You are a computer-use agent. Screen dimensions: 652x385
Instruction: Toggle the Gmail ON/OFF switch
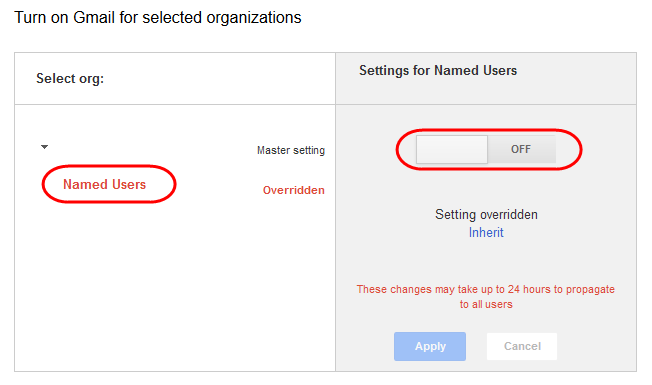486,149
